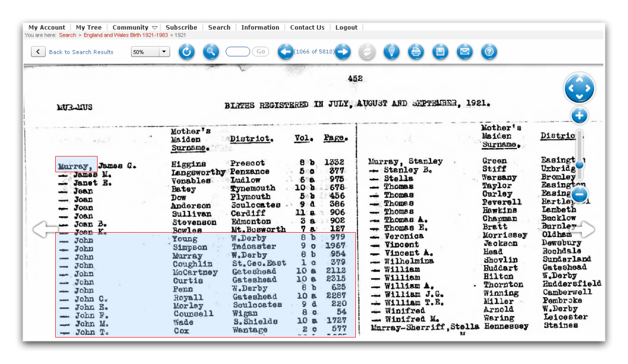This screenshot has height=364, width=628.
Task: Go to the next page with the right arrow
Action: click(343, 52)
